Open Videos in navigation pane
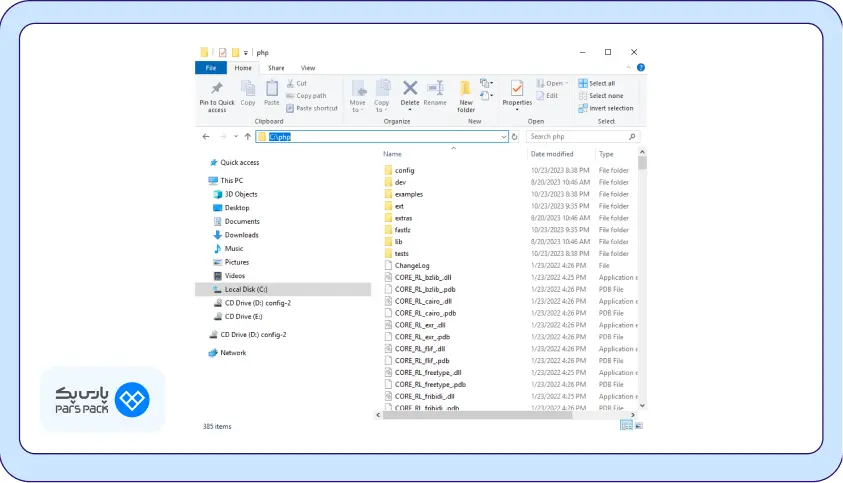The width and height of the screenshot is (843, 483). click(x=229, y=275)
